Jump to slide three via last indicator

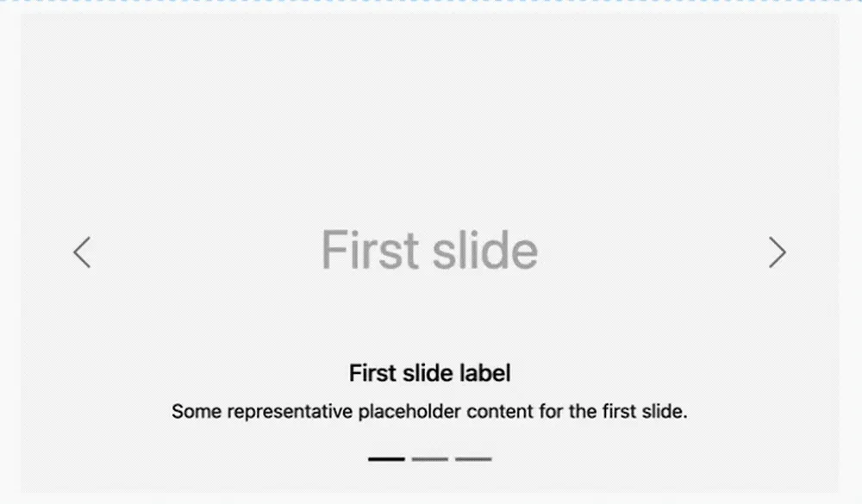[x=473, y=459]
